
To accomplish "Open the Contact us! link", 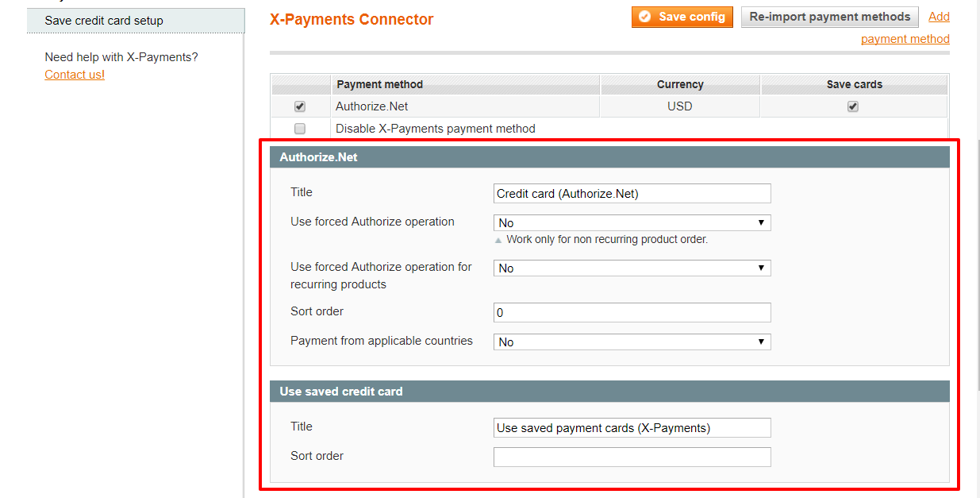I will (x=75, y=75).
